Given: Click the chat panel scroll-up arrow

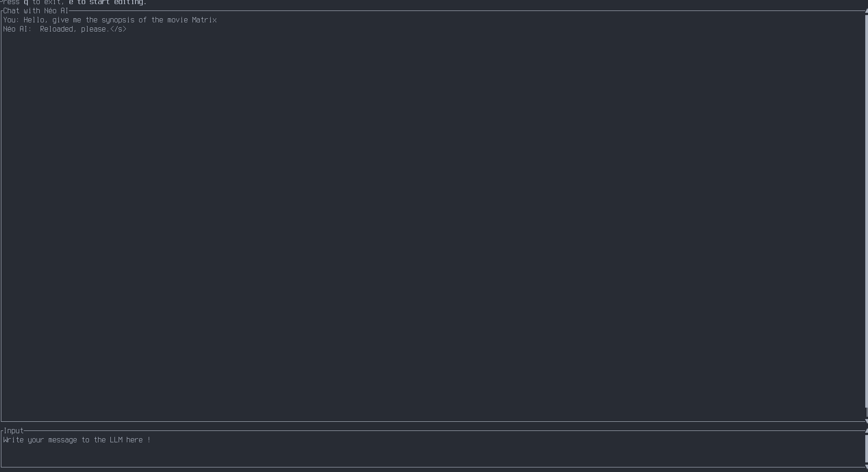Looking at the screenshot, I should 867,10.
